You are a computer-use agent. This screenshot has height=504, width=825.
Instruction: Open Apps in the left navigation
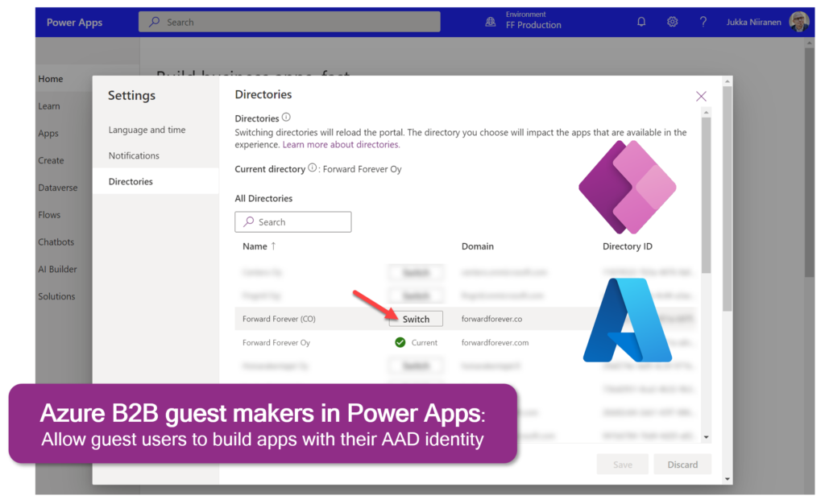coord(48,134)
